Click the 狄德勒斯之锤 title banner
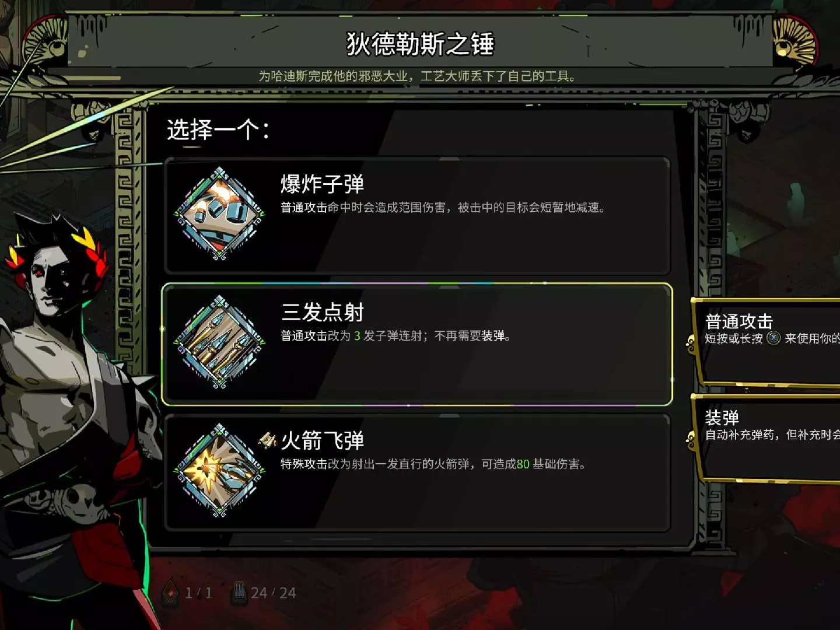 pyautogui.click(x=420, y=44)
